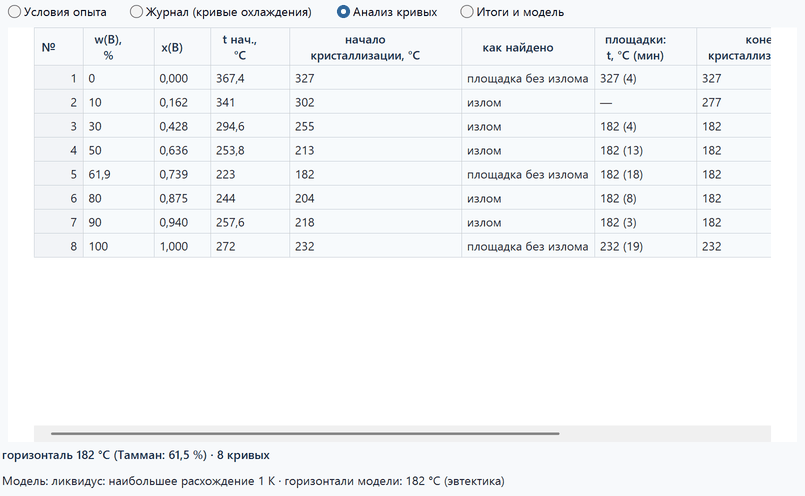Click the crystallization start cell 204

click(375, 198)
